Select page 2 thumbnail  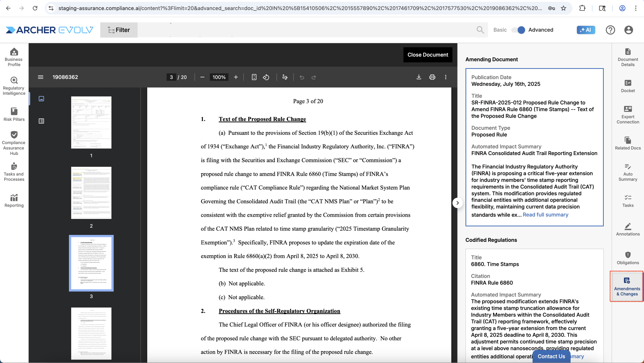click(x=91, y=193)
